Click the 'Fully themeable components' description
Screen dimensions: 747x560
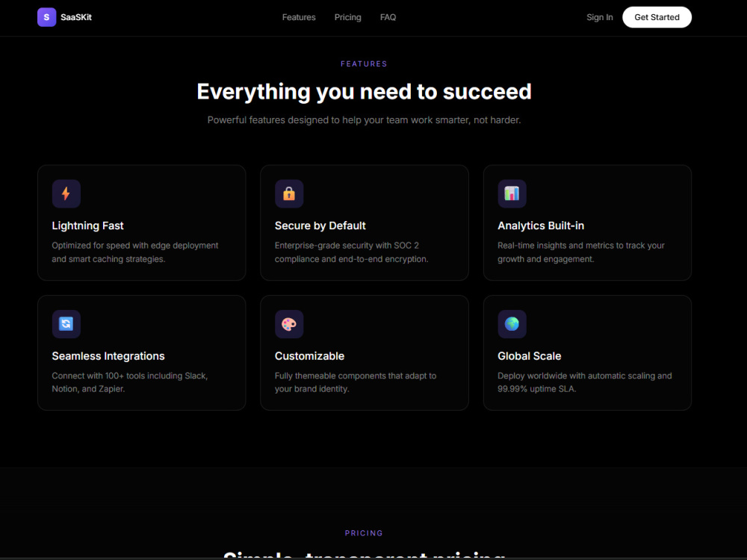tap(356, 382)
